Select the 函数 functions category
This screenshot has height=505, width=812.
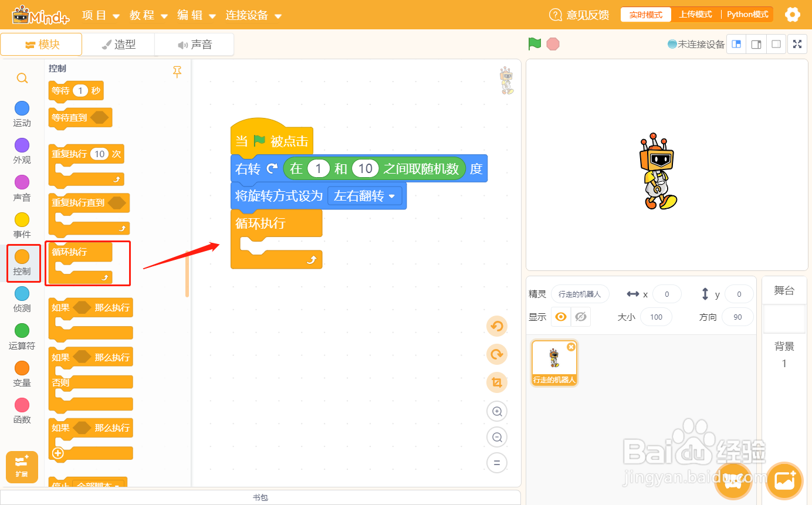tap(22, 411)
